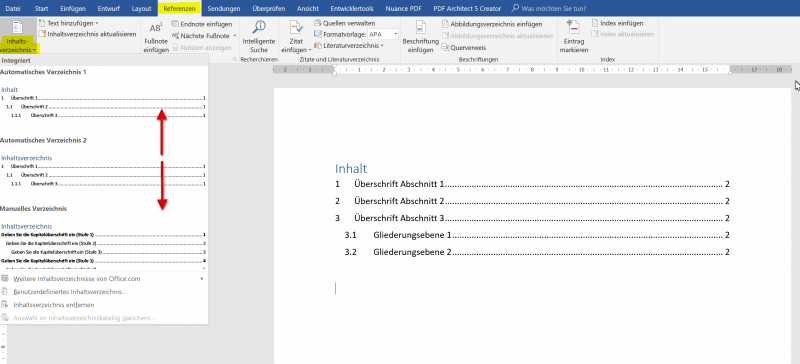Click the 3.2 Gliederungsebene 2 entry
The height and width of the screenshot is (364, 800).
[x=537, y=252]
